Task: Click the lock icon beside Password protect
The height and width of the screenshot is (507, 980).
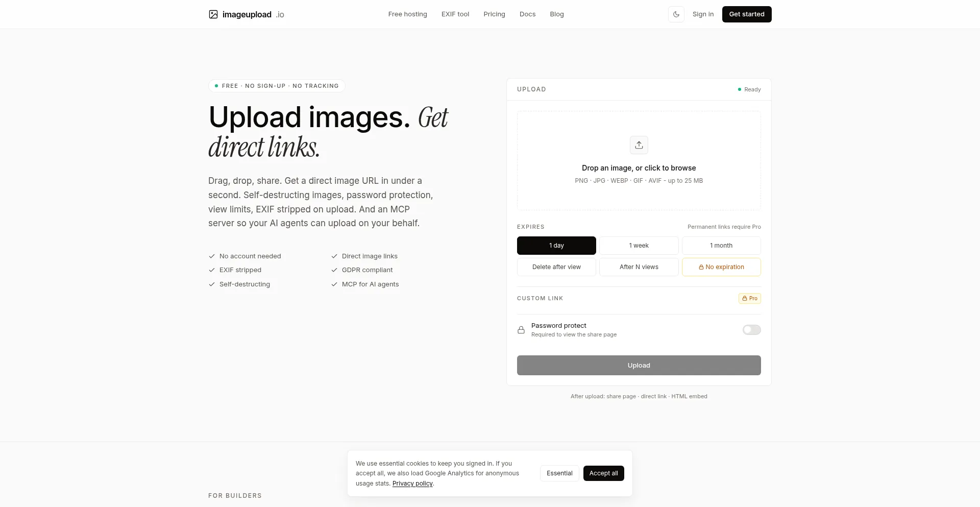Action: (521, 330)
